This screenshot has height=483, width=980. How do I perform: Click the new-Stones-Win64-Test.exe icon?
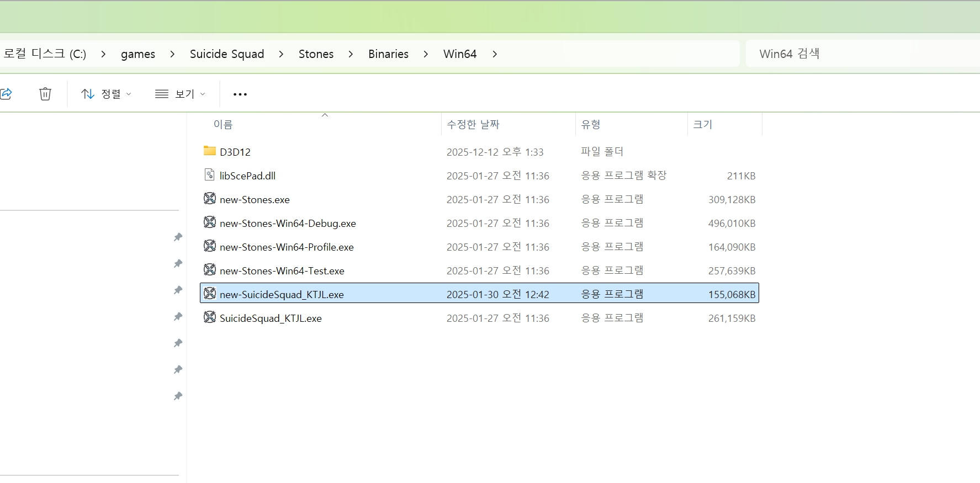pyautogui.click(x=210, y=269)
